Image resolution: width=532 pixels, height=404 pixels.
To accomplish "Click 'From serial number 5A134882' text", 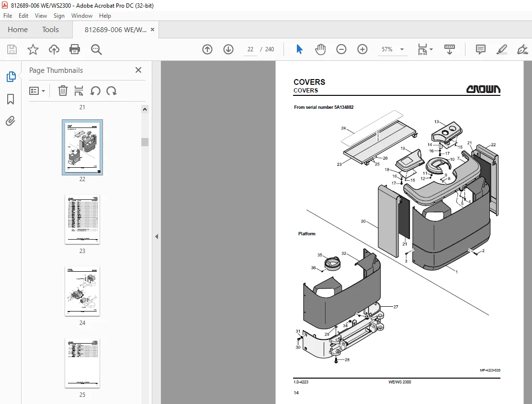I will pos(324,107).
